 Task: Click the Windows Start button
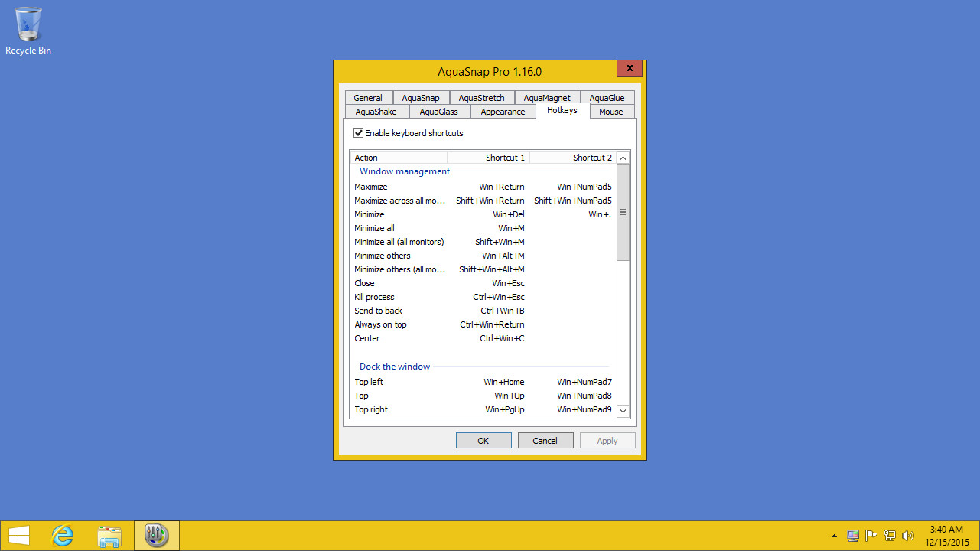(x=18, y=534)
